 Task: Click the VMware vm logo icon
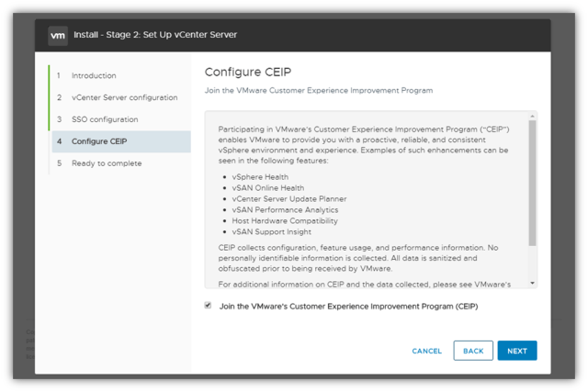coord(58,35)
